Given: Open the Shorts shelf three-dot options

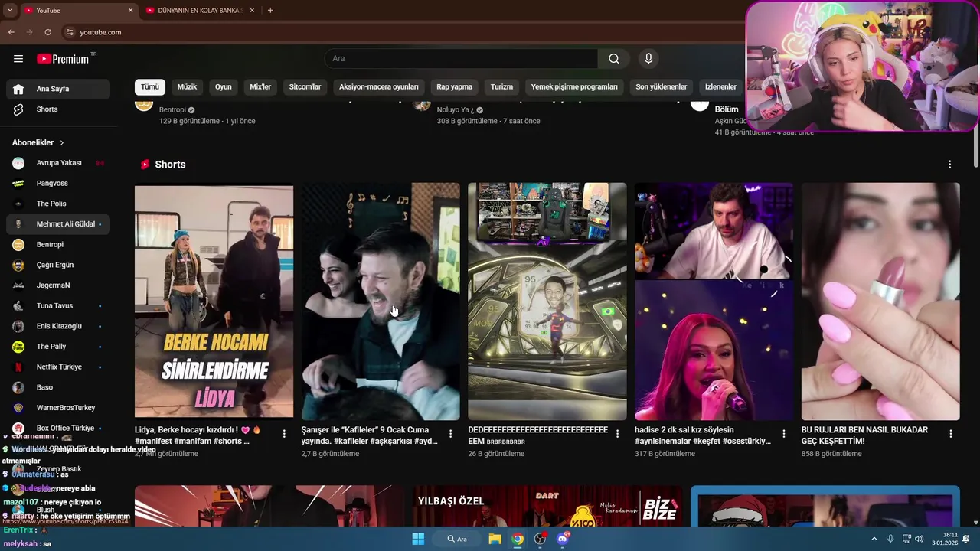Looking at the screenshot, I should (x=949, y=165).
